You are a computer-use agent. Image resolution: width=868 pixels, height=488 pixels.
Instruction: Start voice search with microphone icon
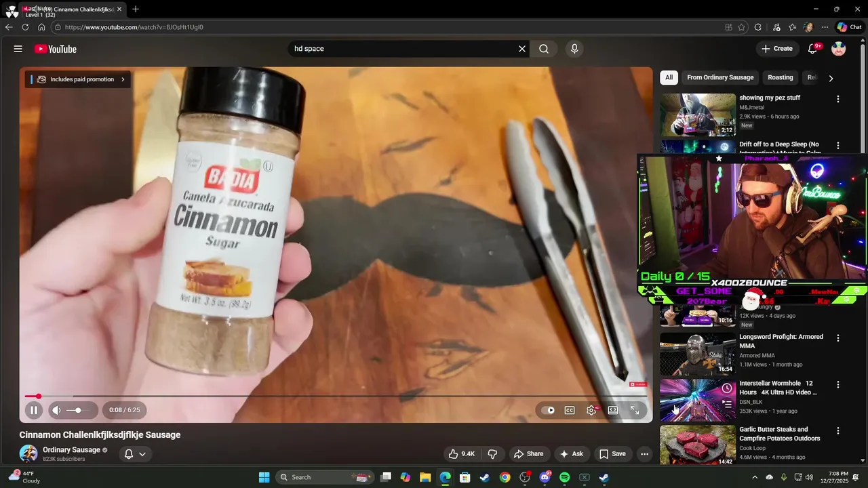coord(574,49)
